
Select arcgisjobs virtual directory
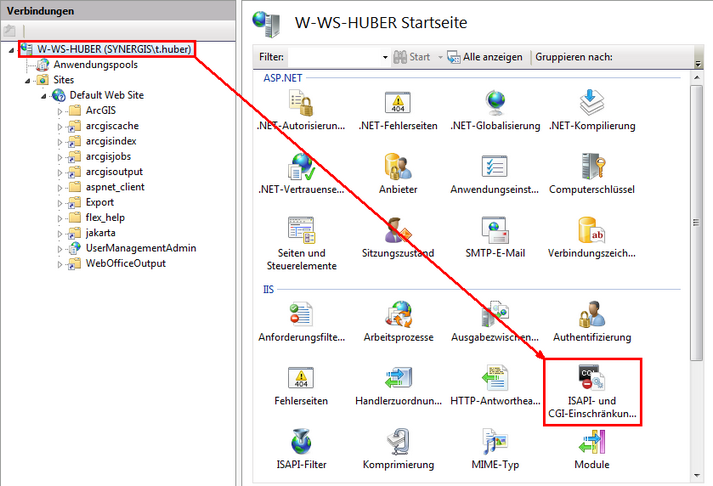coord(108,156)
